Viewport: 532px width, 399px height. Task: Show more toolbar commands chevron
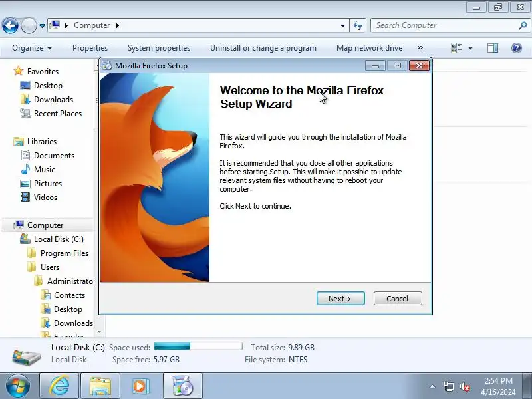click(420, 48)
